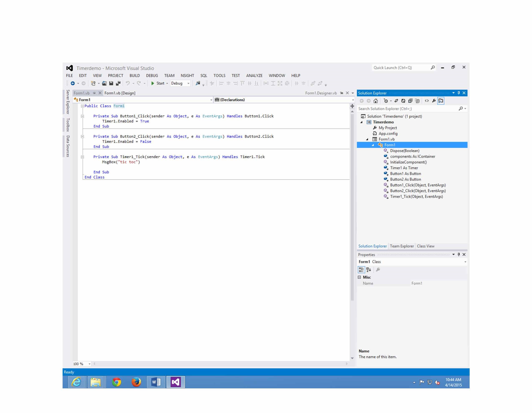532x413 pixels.
Task: Open the DEBUG menu
Action: coord(152,76)
